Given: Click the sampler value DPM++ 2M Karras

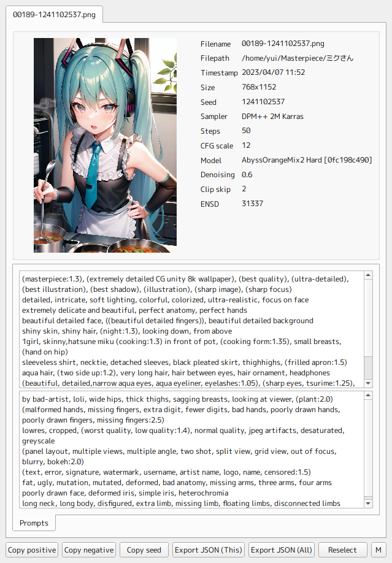Looking at the screenshot, I should point(272,117).
